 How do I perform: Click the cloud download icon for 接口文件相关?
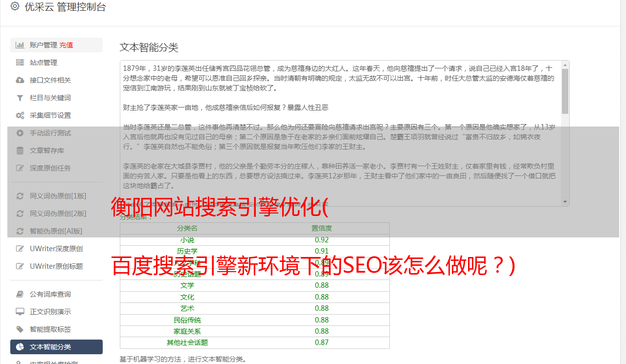20,80
